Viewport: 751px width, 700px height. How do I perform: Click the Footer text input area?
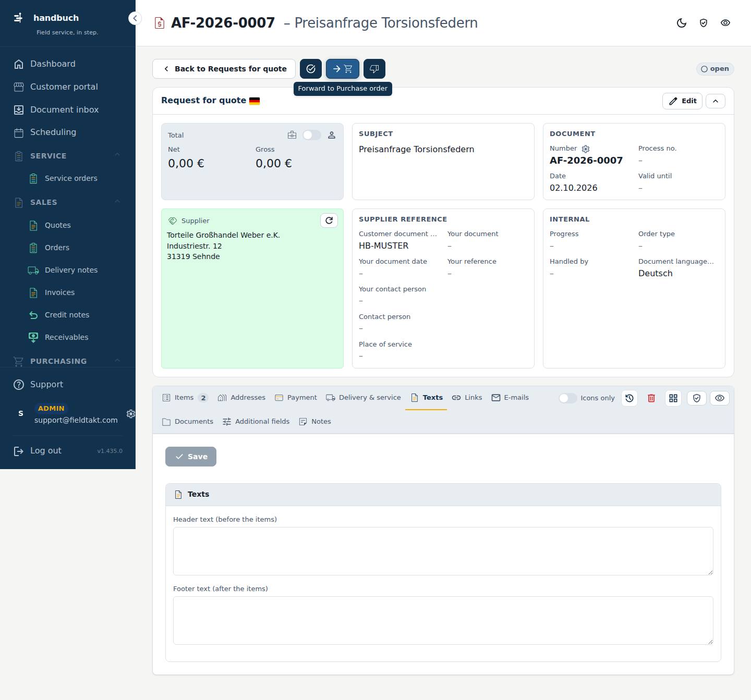click(443, 620)
